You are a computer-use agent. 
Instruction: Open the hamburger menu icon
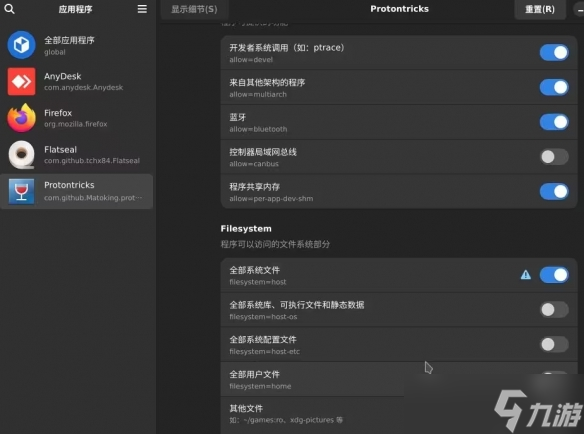coord(142,9)
